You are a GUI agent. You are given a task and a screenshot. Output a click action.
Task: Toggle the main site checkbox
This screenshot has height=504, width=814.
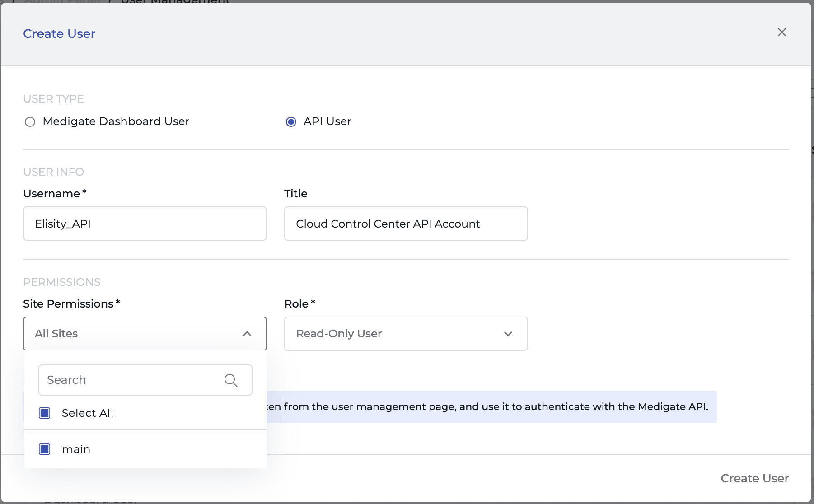point(45,449)
